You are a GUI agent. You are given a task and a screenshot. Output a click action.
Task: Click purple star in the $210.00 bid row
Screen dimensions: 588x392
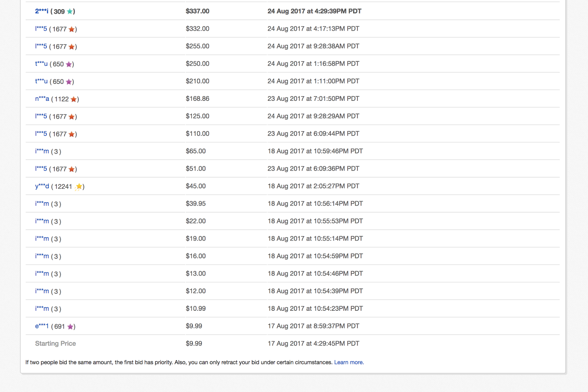[69, 82]
